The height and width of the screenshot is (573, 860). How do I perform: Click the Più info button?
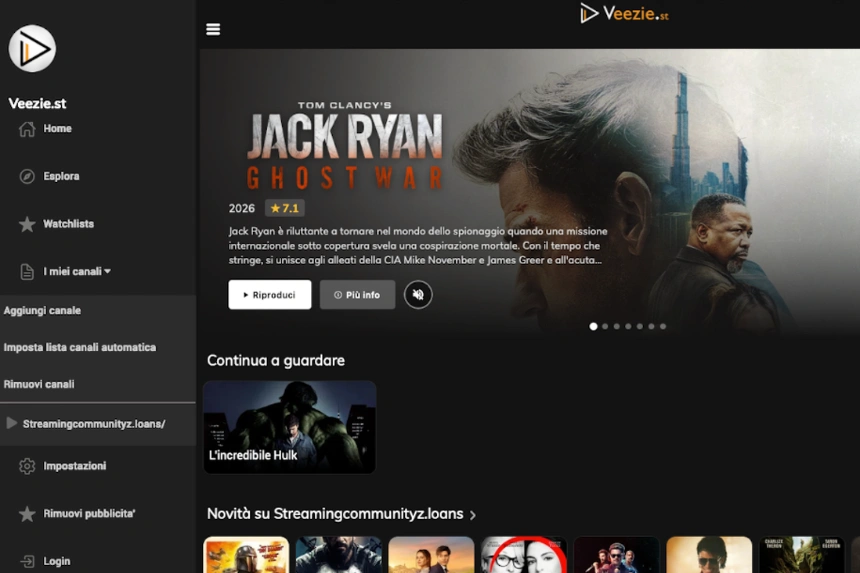click(x=357, y=294)
